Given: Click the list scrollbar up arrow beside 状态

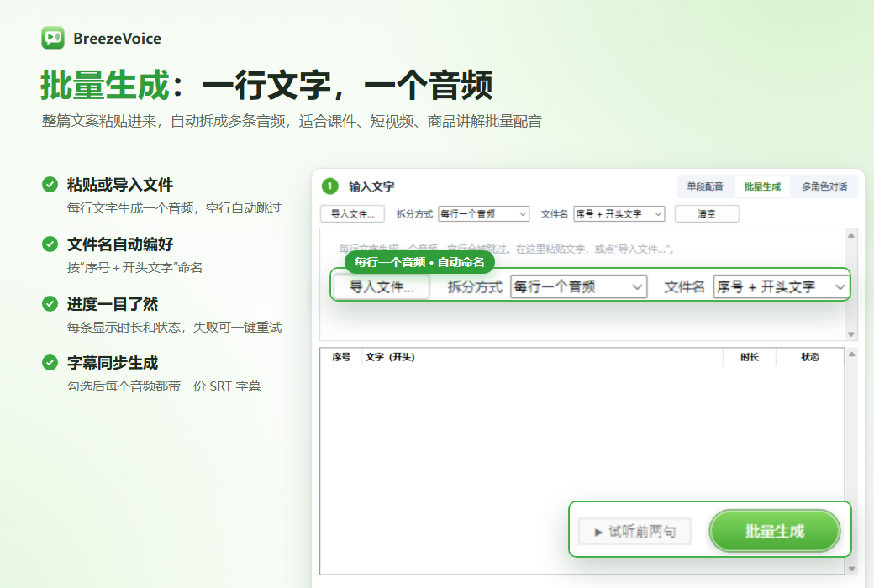Looking at the screenshot, I should (851, 354).
